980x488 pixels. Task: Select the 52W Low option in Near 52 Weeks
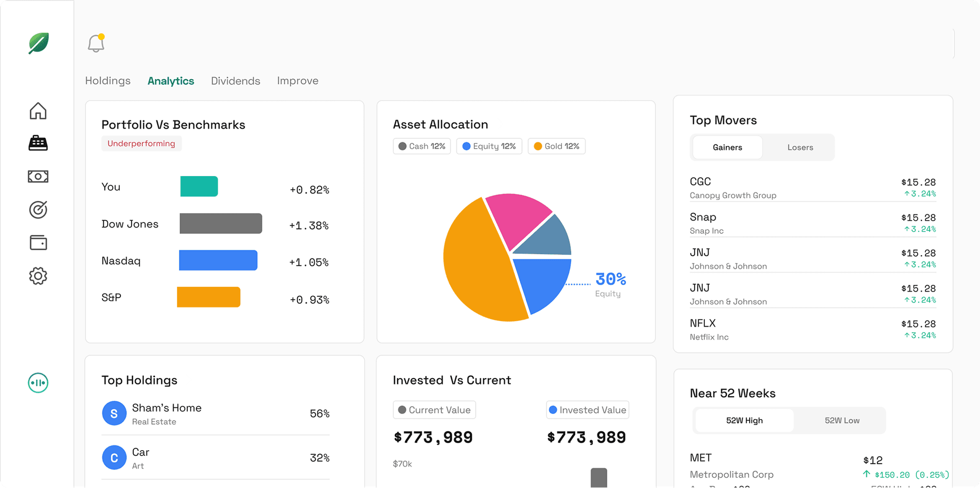pyautogui.click(x=842, y=420)
